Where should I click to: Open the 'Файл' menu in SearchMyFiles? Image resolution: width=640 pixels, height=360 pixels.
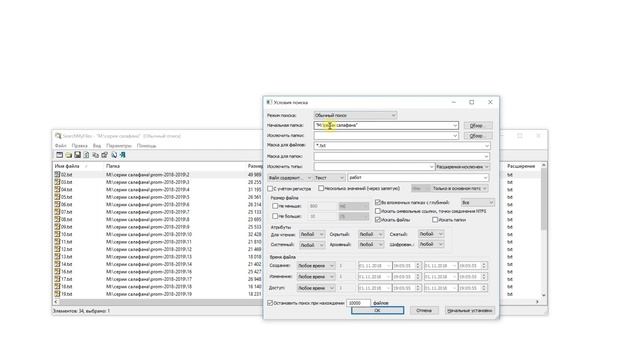(x=60, y=146)
